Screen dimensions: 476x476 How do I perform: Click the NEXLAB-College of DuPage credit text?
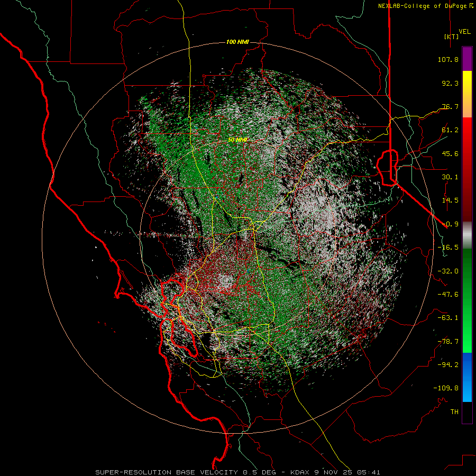[425, 6]
